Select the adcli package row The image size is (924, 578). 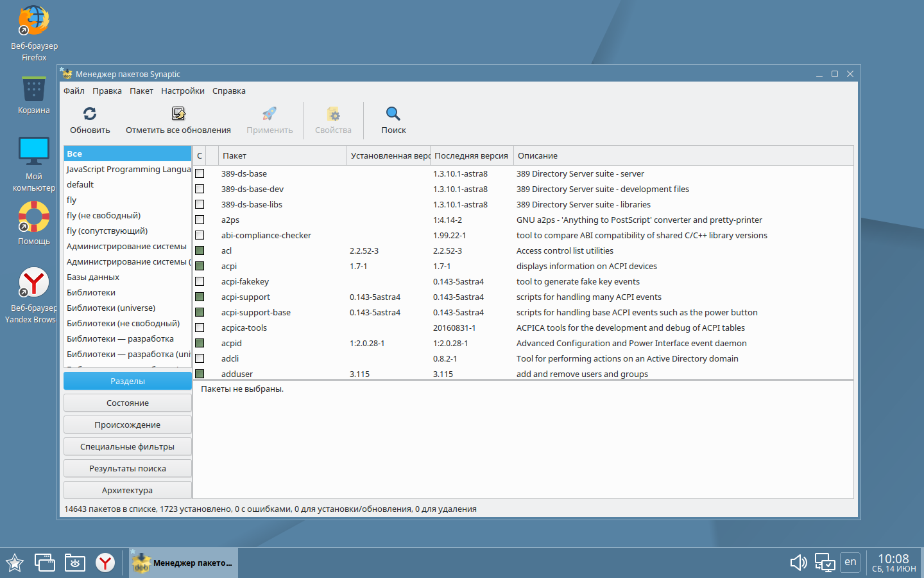pos(523,358)
